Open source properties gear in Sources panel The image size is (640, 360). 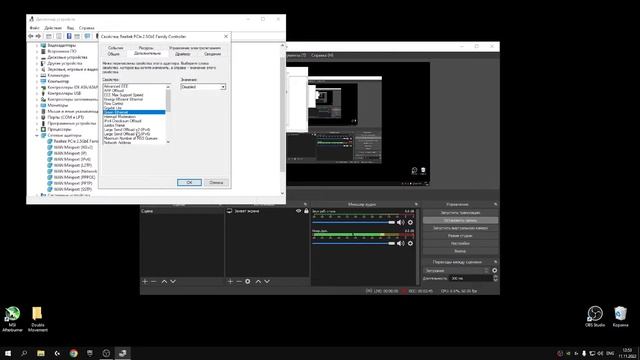pyautogui.click(x=248, y=282)
